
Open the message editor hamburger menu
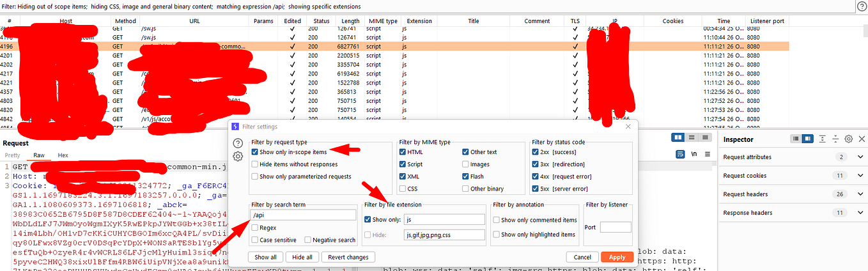coord(709,154)
